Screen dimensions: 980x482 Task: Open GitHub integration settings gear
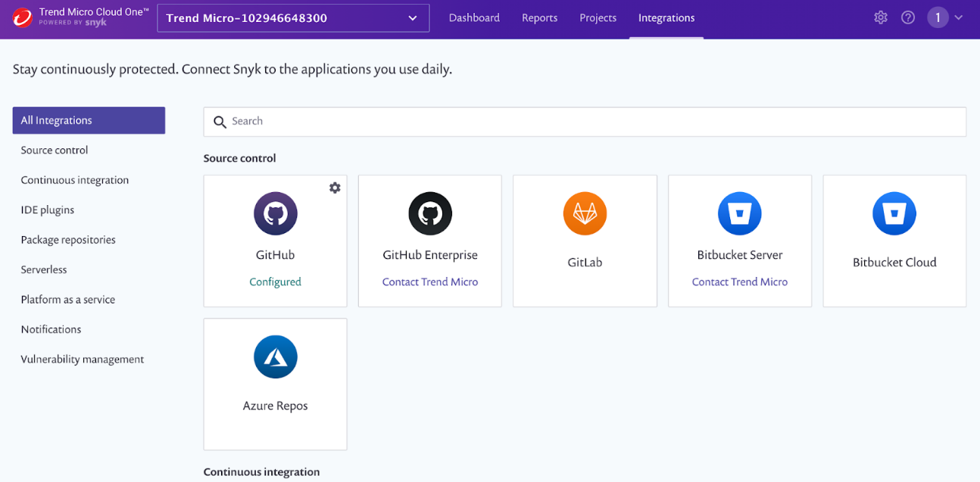(335, 188)
